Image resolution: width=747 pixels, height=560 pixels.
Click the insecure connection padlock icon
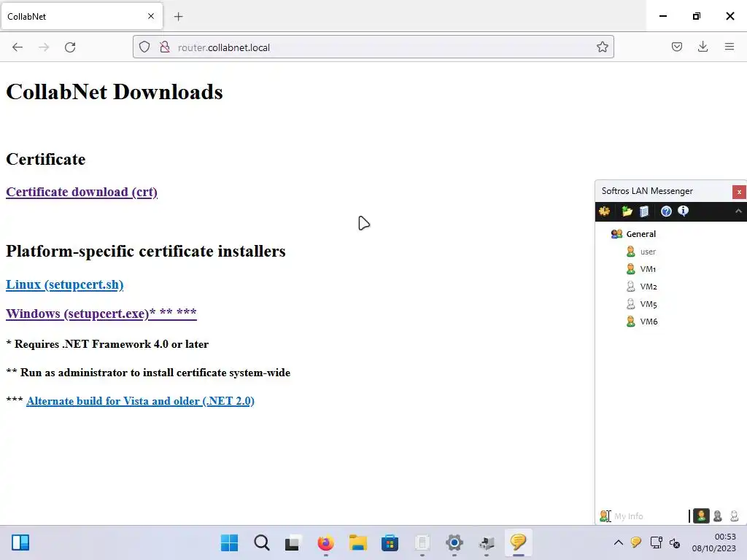pos(165,47)
